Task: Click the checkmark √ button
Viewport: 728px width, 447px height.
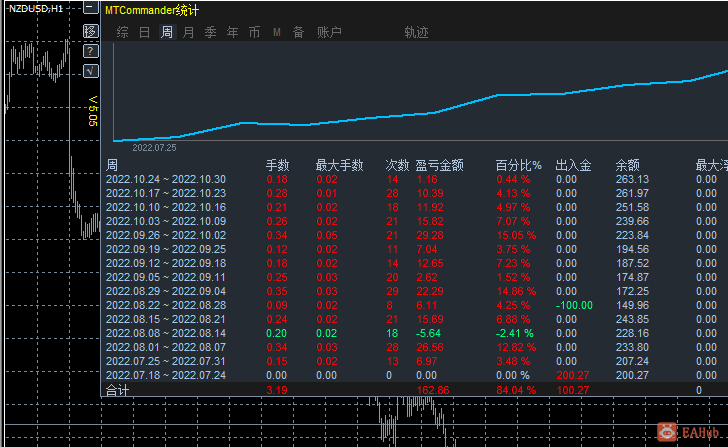Action: pyautogui.click(x=91, y=71)
